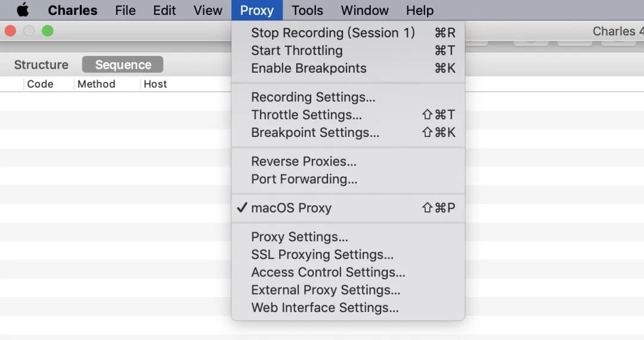The height and width of the screenshot is (340, 644).
Task: Open the File menu
Action: click(x=125, y=10)
